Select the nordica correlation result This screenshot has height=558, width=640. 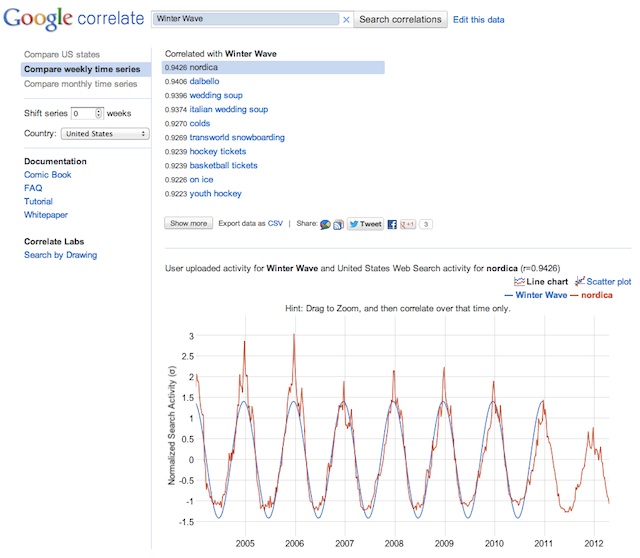(273, 67)
